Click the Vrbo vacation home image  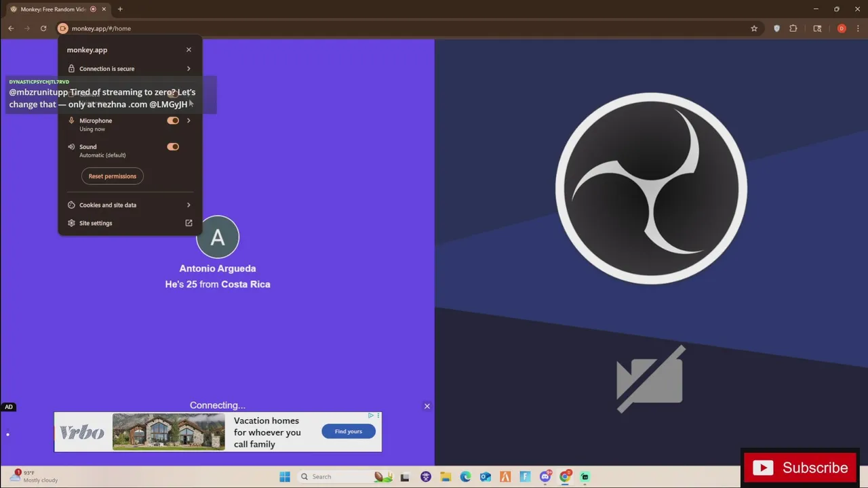click(169, 432)
